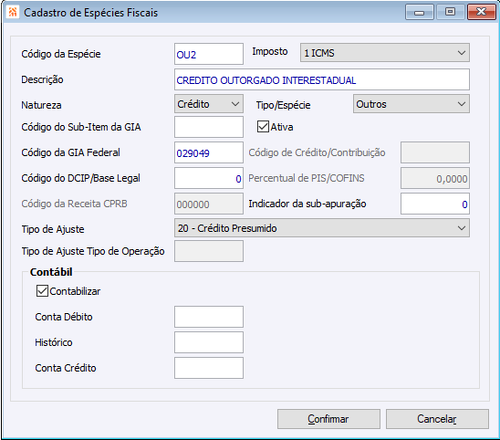
Task: Maximize the dialog window
Action: [x=450, y=12]
